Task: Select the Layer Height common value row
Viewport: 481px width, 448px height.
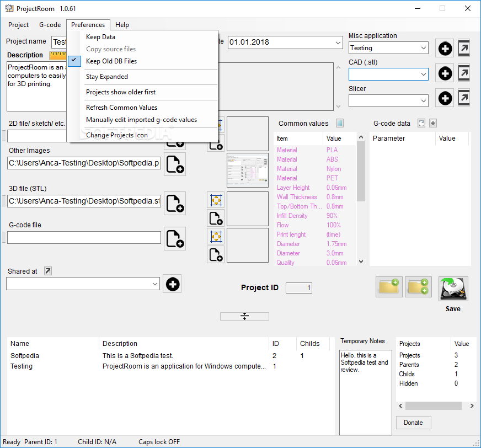Action: (315, 188)
